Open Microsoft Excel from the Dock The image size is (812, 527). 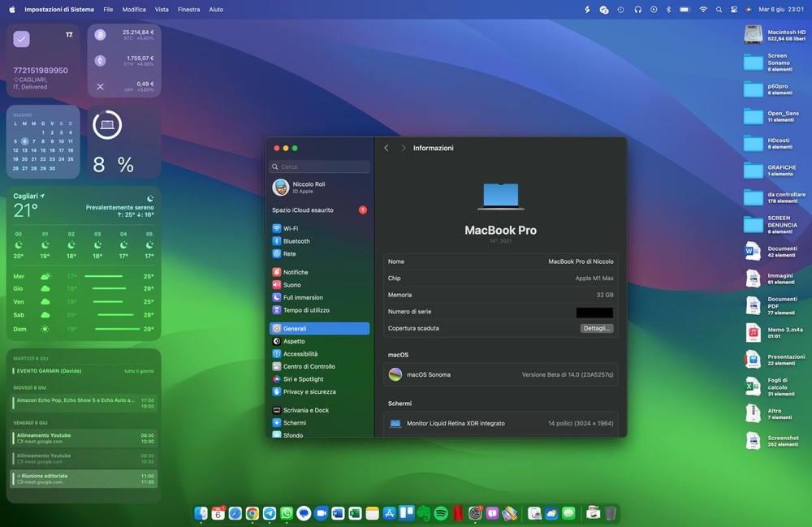pyautogui.click(x=355, y=513)
